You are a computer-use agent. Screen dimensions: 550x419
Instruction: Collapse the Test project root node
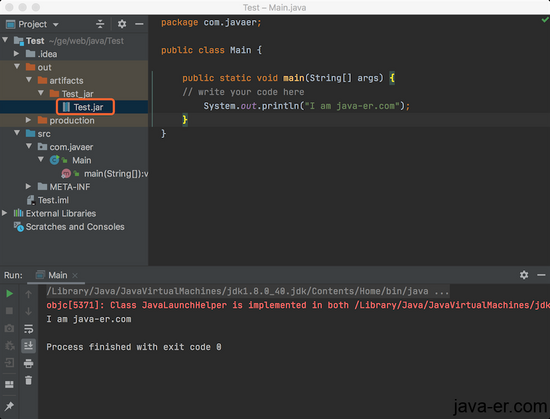(x=5, y=40)
